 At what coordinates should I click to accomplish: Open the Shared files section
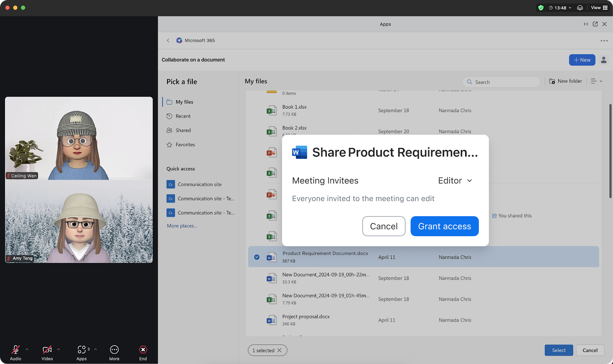pyautogui.click(x=183, y=131)
